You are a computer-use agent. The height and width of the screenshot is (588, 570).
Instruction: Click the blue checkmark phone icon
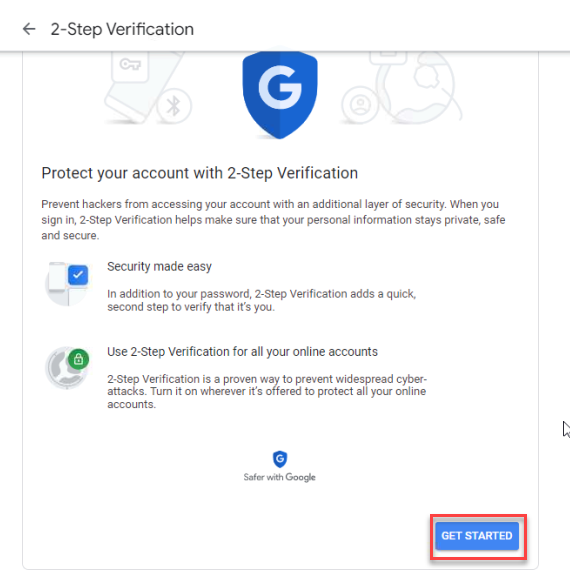[68, 284]
